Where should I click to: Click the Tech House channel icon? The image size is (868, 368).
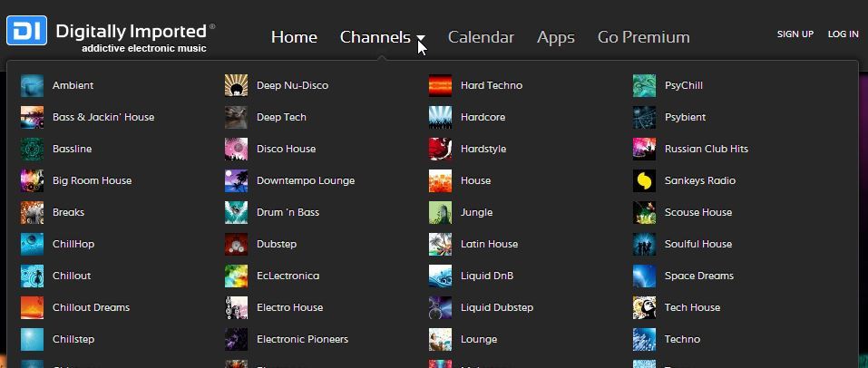pos(644,307)
